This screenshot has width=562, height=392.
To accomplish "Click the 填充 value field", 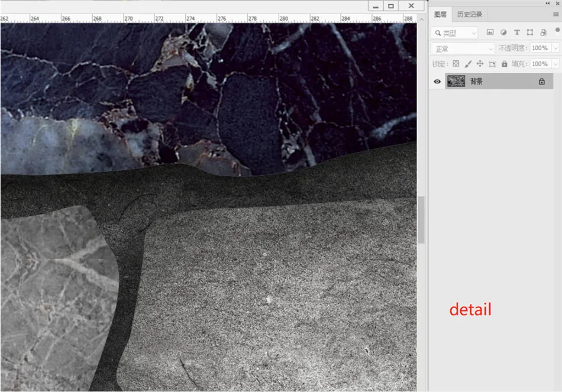I will (541, 64).
